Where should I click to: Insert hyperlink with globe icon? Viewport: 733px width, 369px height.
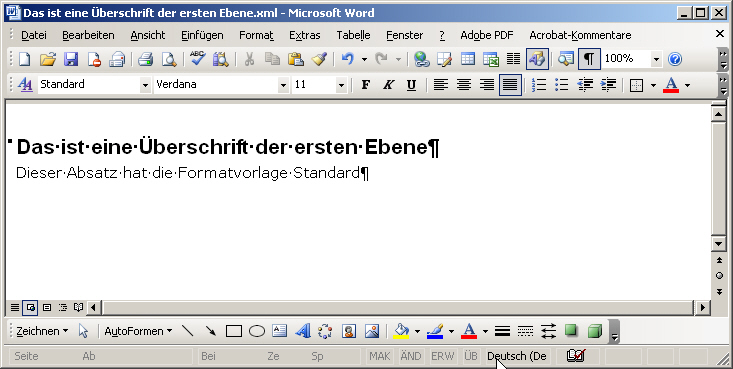pyautogui.click(x=422, y=59)
